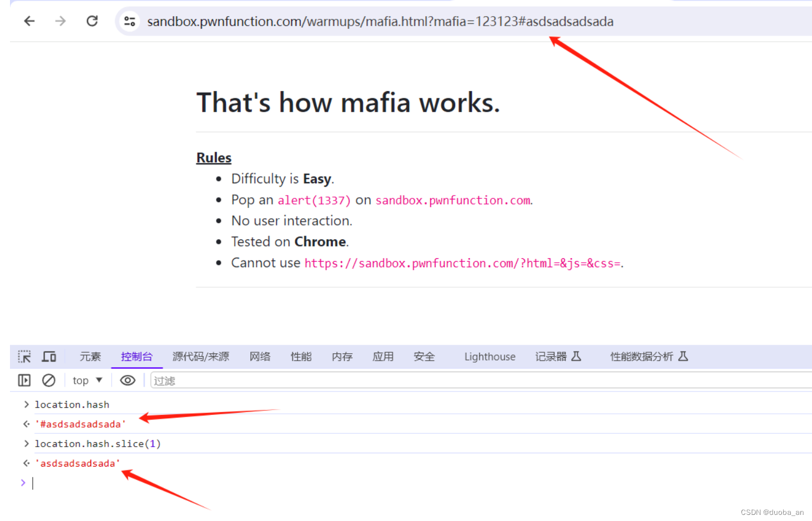This screenshot has width=812, height=521.
Task: Switch to the 元素 (Elements) tab
Action: tap(90, 357)
